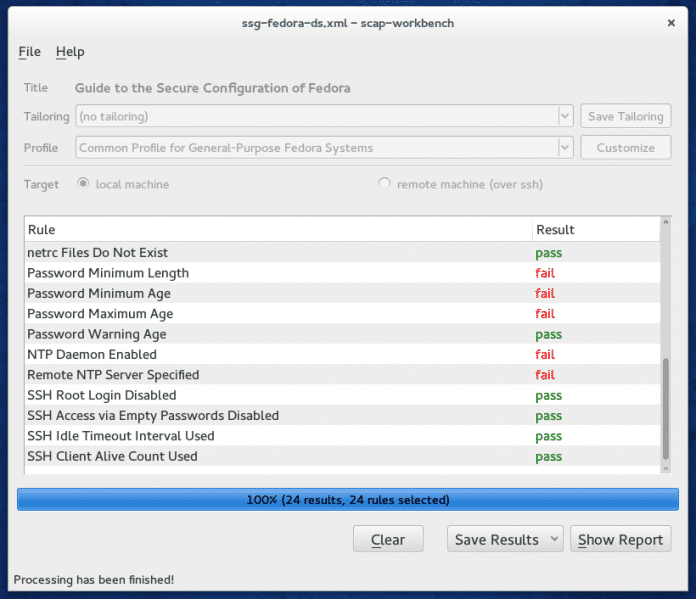Click the Save Tailoring button

pos(625,117)
